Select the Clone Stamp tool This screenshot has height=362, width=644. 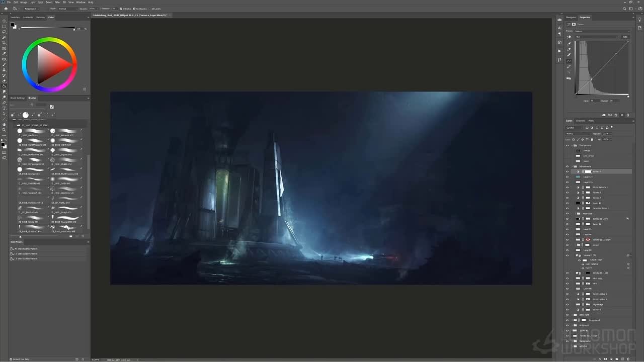tap(5, 70)
